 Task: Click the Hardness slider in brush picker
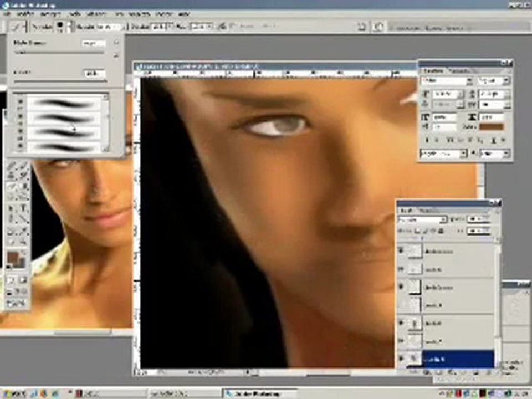60,81
